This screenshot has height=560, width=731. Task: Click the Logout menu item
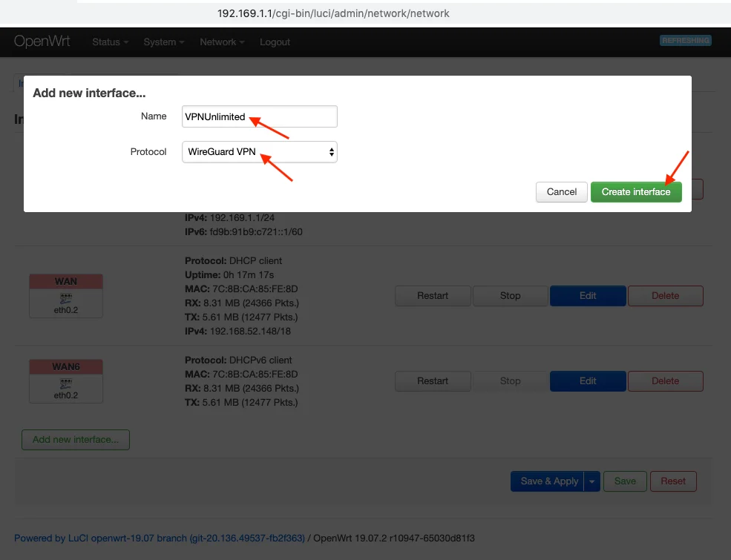pyautogui.click(x=275, y=42)
